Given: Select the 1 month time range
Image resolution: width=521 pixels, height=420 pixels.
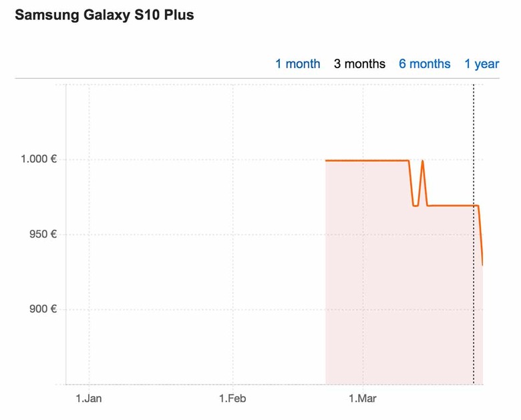Looking at the screenshot, I should (x=298, y=64).
